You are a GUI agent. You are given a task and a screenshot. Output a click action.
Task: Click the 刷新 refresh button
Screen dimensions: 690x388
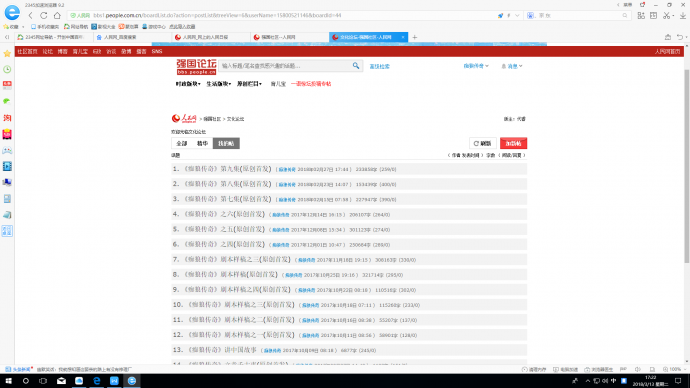[x=483, y=143]
